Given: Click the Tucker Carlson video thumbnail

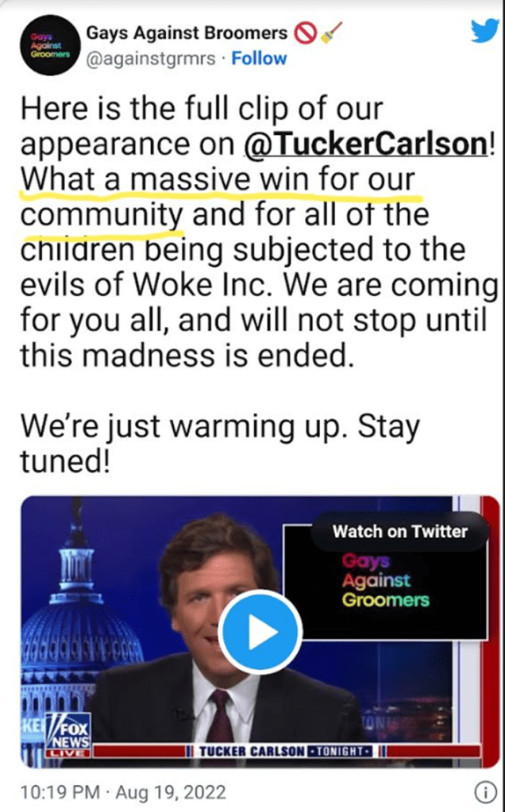Looking at the screenshot, I should pos(260,632).
